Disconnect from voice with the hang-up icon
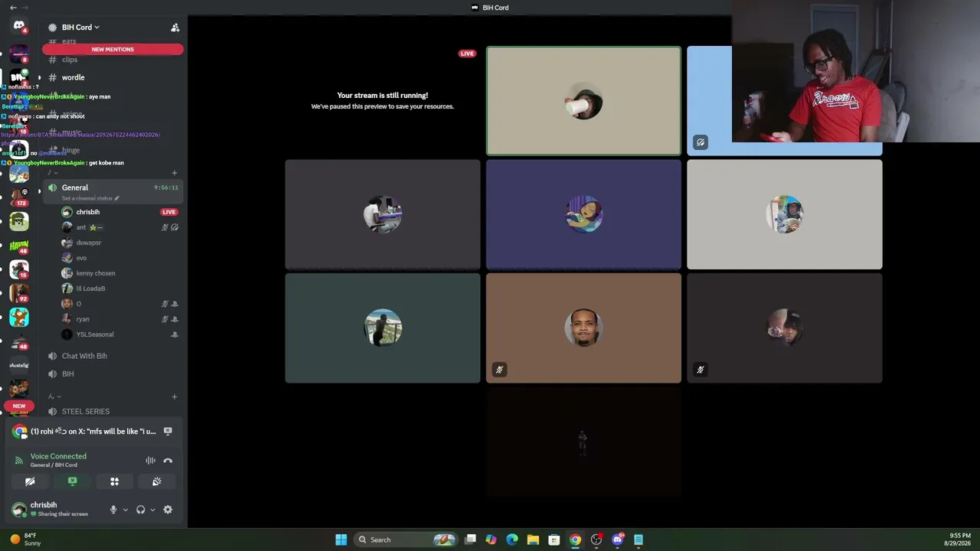 tap(168, 461)
